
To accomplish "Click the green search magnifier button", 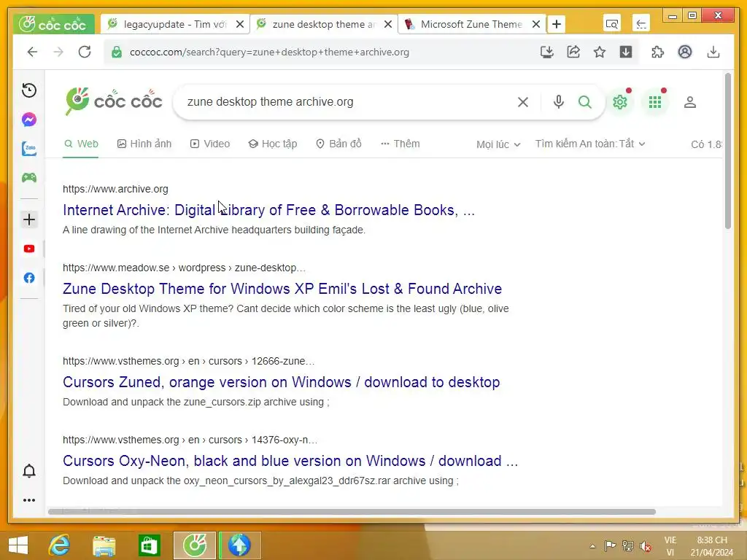I will tap(585, 102).
